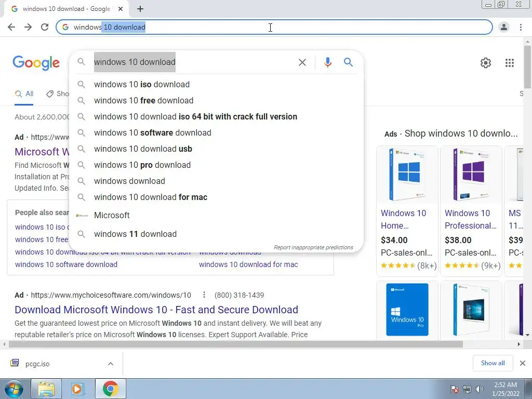Click in the Chrome address bar
Screen dimensions: 532x399
pyautogui.click(x=274, y=27)
